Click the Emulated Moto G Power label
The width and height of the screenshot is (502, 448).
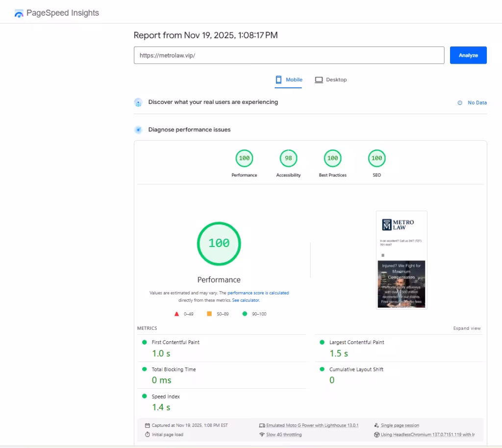click(312, 425)
